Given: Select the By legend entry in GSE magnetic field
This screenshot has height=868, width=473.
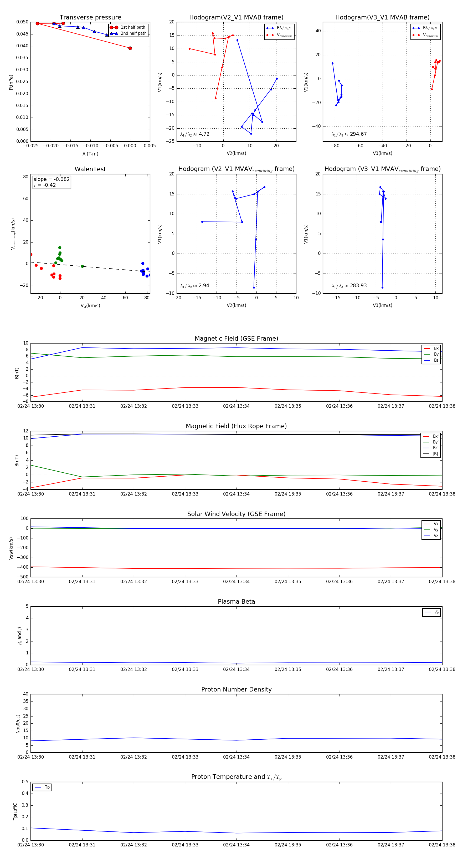Looking at the screenshot, I should tap(431, 354).
